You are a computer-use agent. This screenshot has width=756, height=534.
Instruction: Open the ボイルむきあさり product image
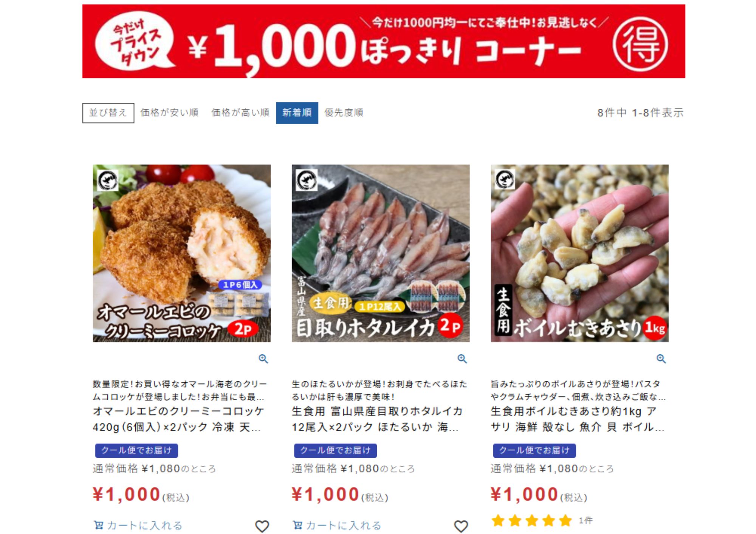(x=579, y=253)
